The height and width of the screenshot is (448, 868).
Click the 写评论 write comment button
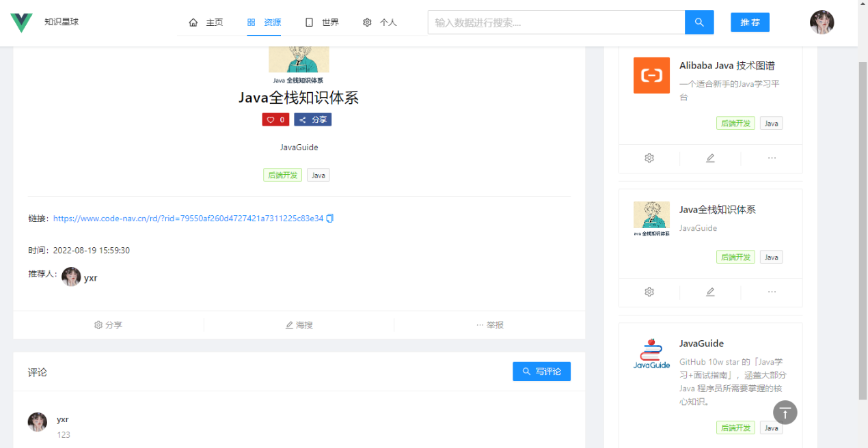(541, 372)
